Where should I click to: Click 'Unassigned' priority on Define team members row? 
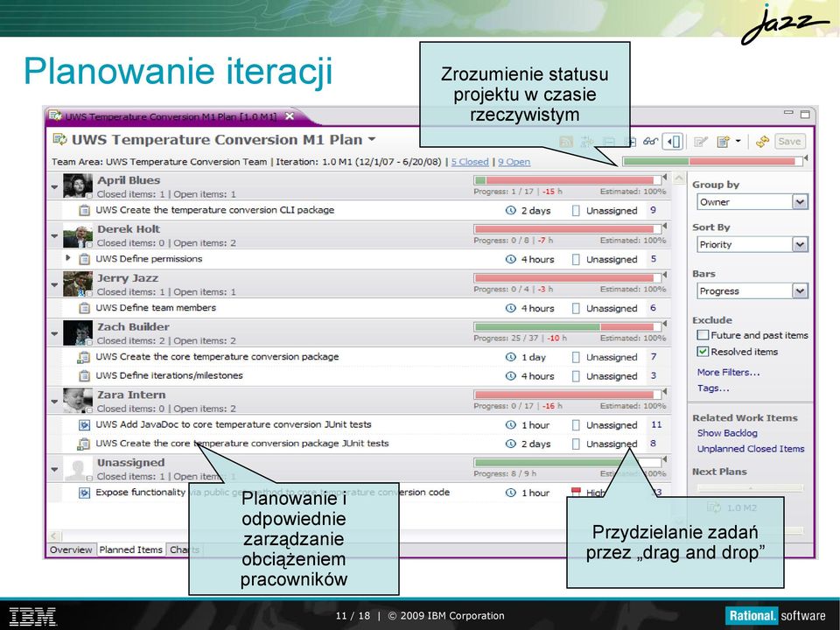[612, 309]
